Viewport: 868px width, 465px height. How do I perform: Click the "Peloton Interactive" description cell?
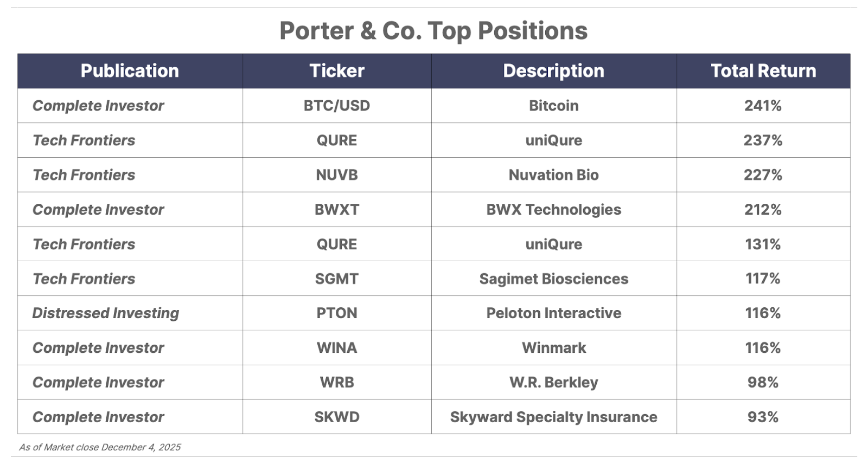point(553,313)
